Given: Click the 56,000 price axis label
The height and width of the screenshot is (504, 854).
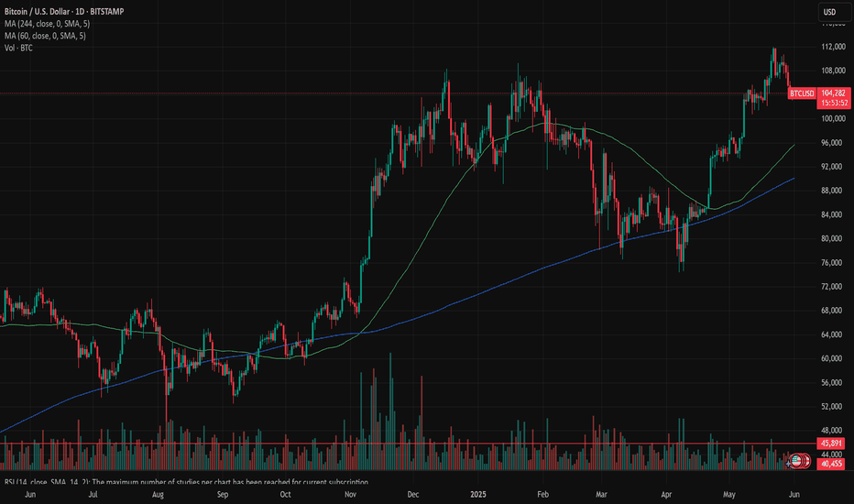Looking at the screenshot, I should tap(833, 382).
